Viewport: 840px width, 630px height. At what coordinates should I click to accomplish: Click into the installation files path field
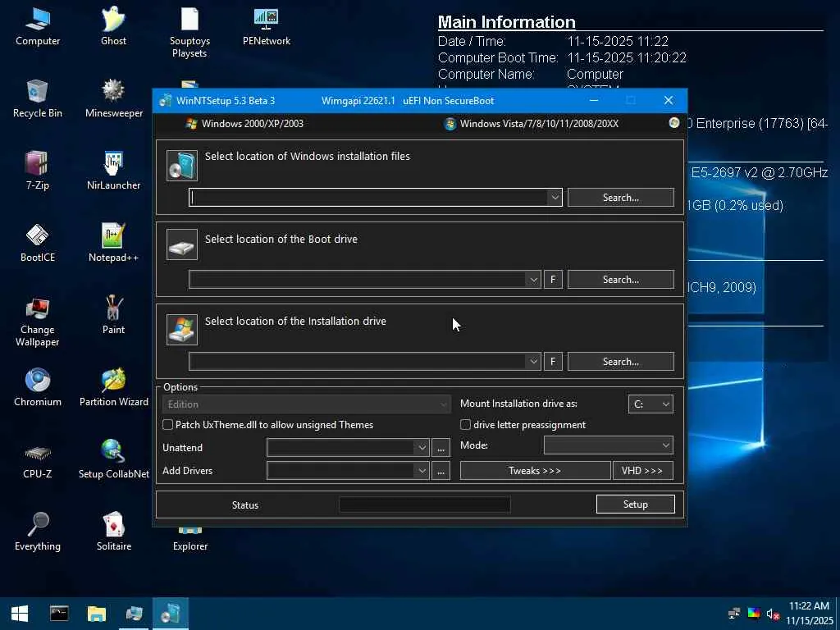click(368, 197)
